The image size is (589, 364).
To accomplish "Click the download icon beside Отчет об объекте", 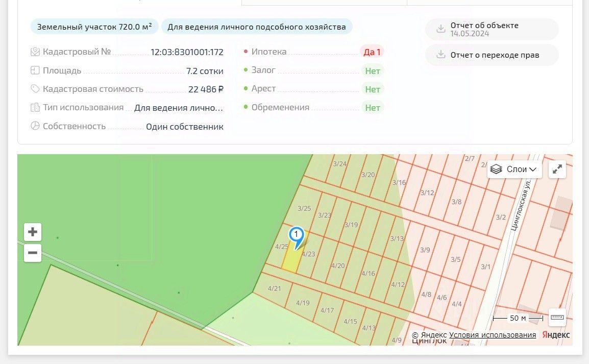I will pos(441,29).
